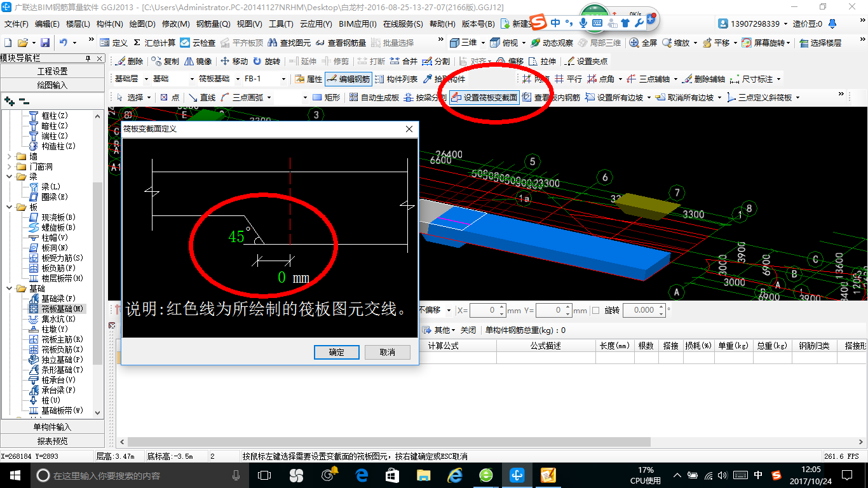Click 删除辅轴 delete auxiliary axis

703,79
